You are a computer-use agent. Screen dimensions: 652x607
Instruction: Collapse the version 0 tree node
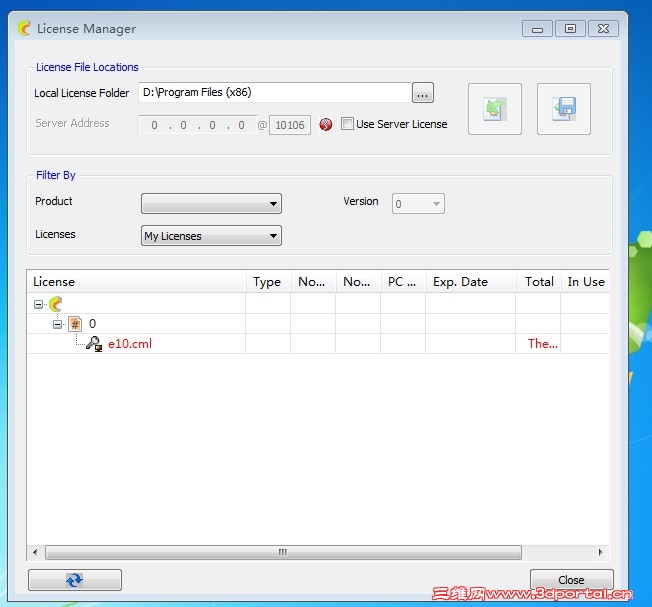57,324
